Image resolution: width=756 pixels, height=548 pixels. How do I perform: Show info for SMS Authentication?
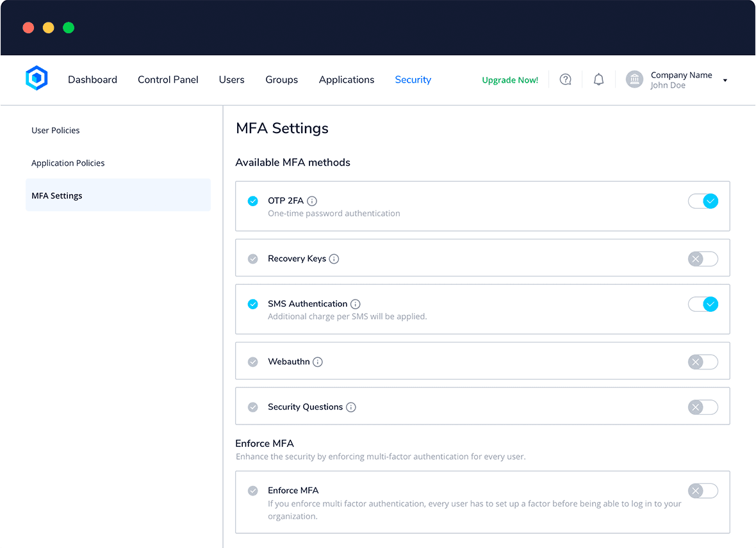(x=356, y=304)
